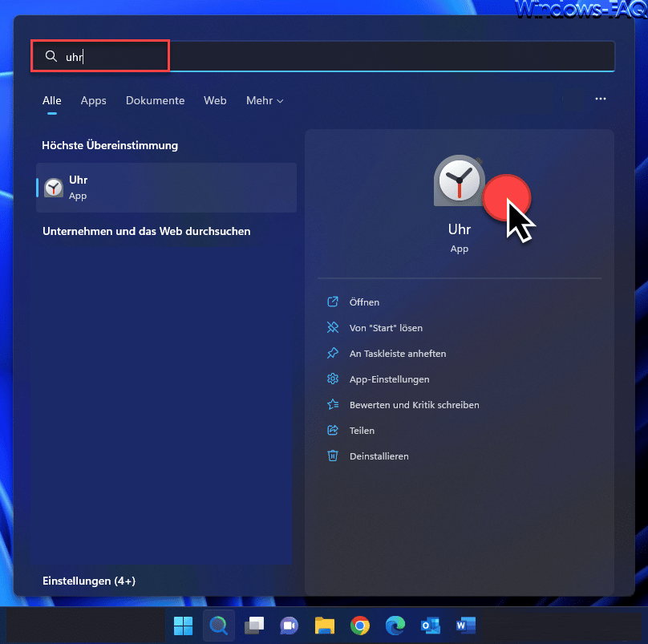Open Task View in the taskbar

coord(253,626)
